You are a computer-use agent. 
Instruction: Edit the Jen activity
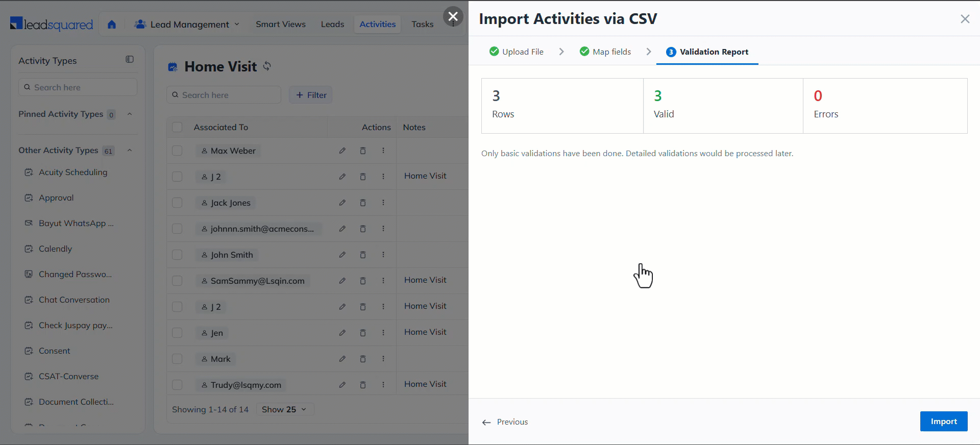[342, 333]
